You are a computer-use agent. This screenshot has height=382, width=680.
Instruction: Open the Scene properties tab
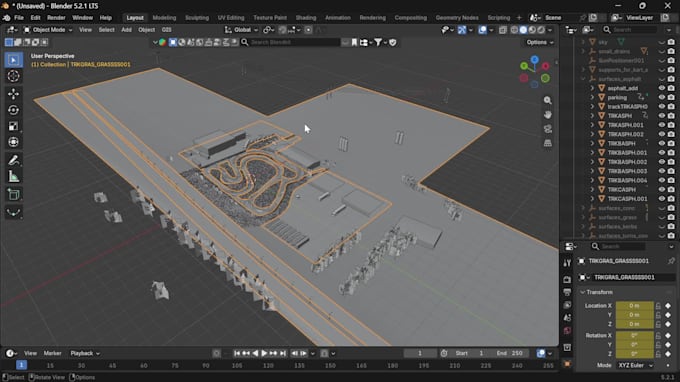tap(567, 318)
